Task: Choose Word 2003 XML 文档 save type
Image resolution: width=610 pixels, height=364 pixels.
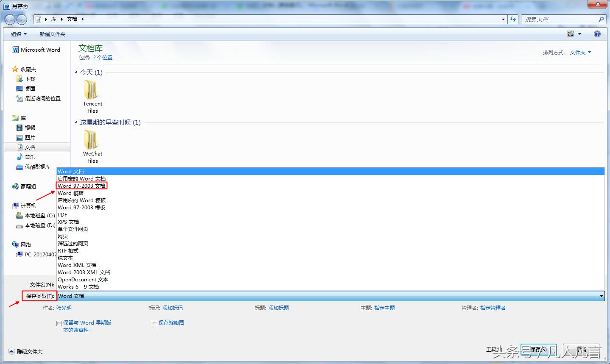Action: tap(331, 272)
